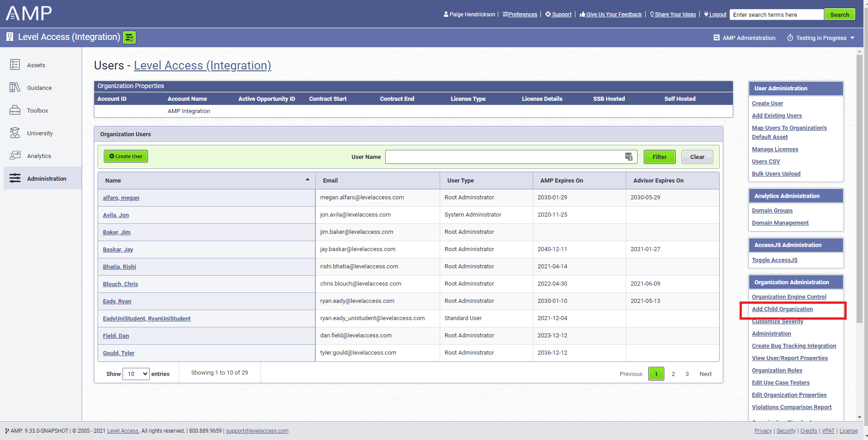Image resolution: width=868 pixels, height=440 pixels.
Task: Click Create Bug Tracking Integration link
Action: [x=794, y=346]
